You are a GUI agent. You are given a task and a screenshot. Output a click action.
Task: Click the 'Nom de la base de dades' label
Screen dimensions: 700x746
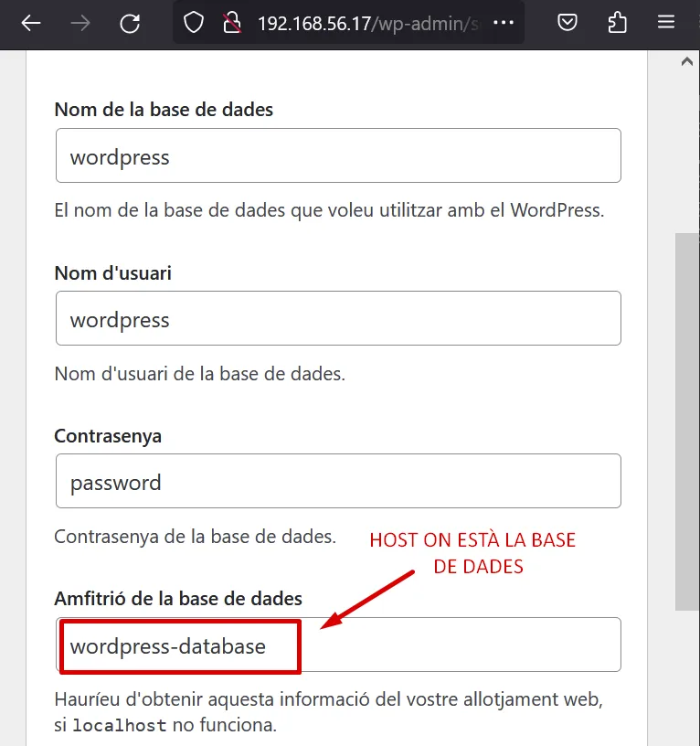pyautogui.click(x=164, y=110)
